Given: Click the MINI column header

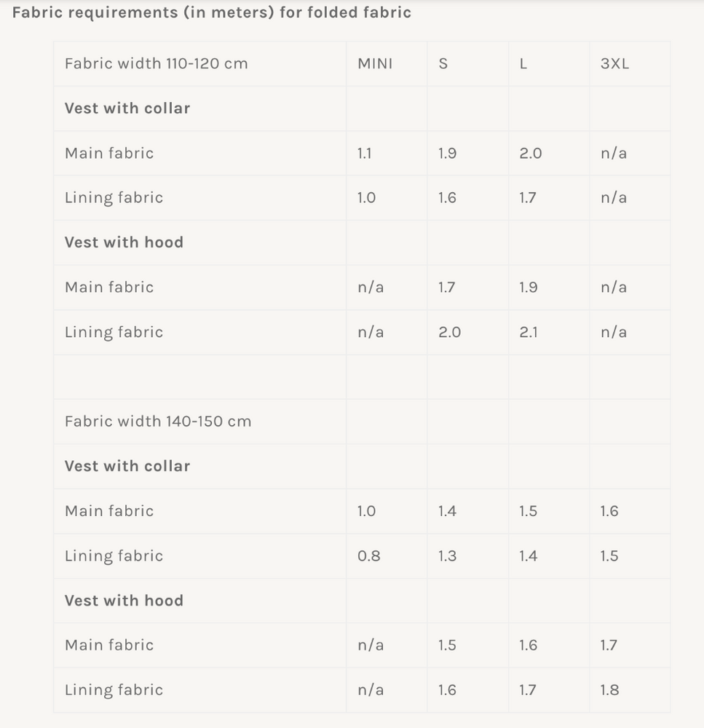Looking at the screenshot, I should pos(374,63).
